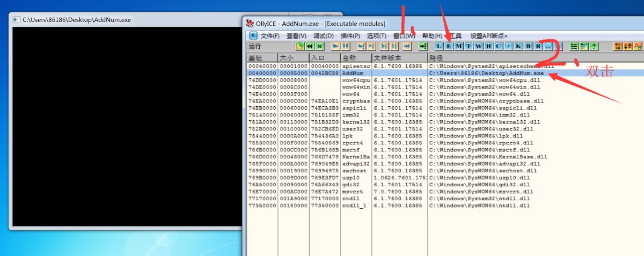Click the 文件版本 column header
The height and width of the screenshot is (256, 644).
click(x=400, y=57)
